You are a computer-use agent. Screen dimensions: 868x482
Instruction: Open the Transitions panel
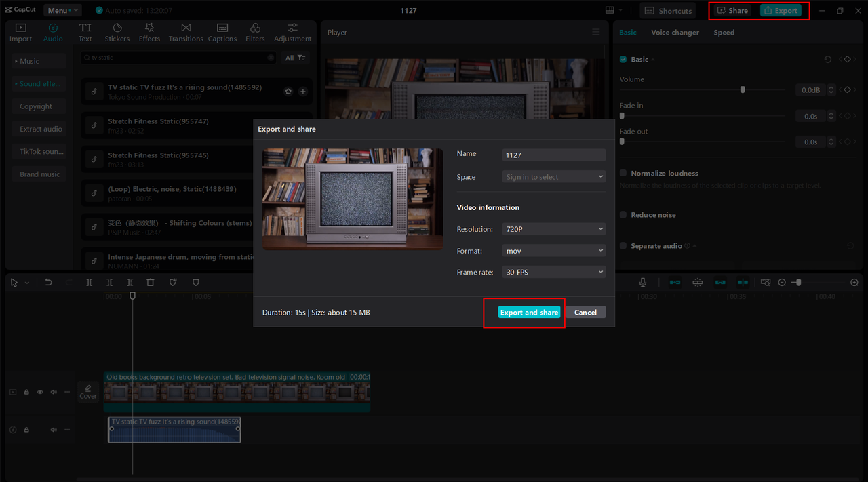tap(186, 33)
